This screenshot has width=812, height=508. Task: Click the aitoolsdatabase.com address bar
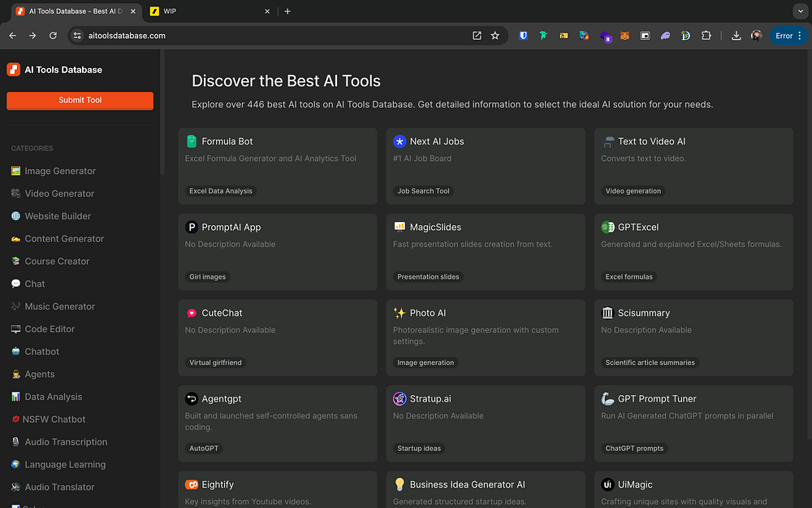point(268,36)
